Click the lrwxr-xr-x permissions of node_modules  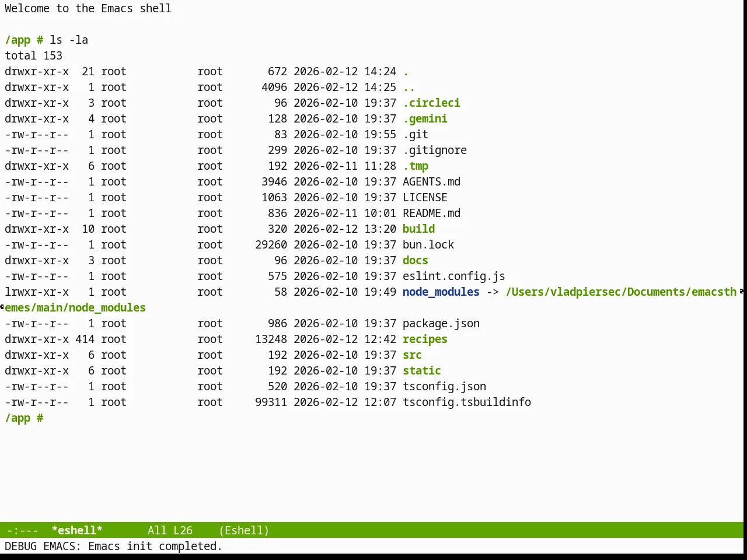(37, 292)
